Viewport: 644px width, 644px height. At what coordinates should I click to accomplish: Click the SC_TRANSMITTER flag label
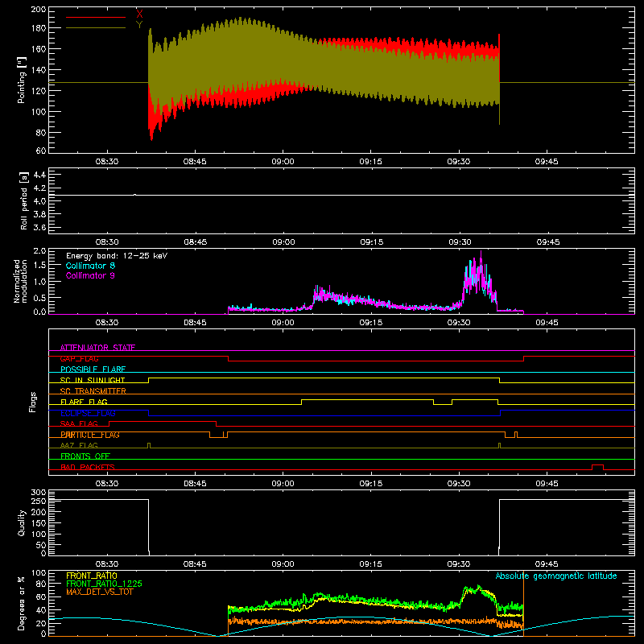click(x=93, y=391)
